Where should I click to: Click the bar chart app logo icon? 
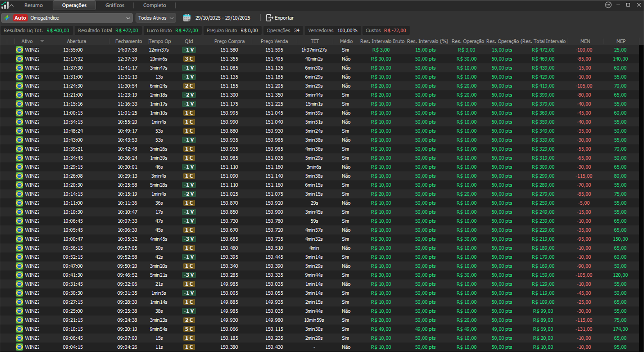tap(5, 5)
